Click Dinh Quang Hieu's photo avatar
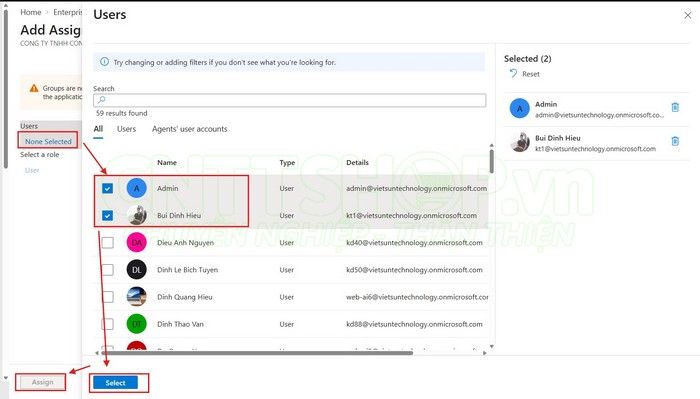Viewport: 700px width, 399px height. pyautogui.click(x=137, y=297)
